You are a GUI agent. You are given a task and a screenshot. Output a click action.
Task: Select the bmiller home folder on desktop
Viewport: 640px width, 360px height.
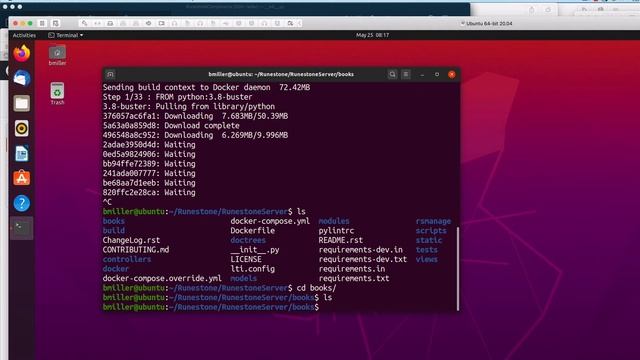click(x=57, y=56)
